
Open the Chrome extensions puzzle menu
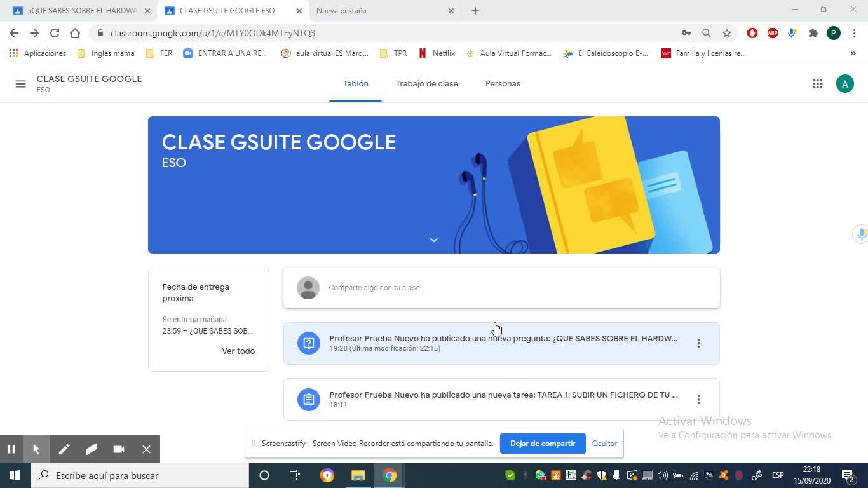point(813,33)
